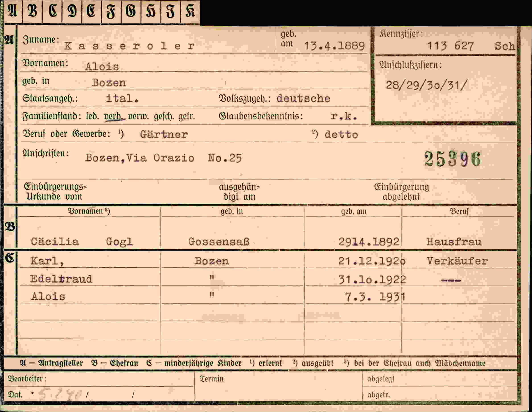Screen dimensions: 532x412
Task: Click the Bearbeiter field label
Action: click(x=27, y=379)
